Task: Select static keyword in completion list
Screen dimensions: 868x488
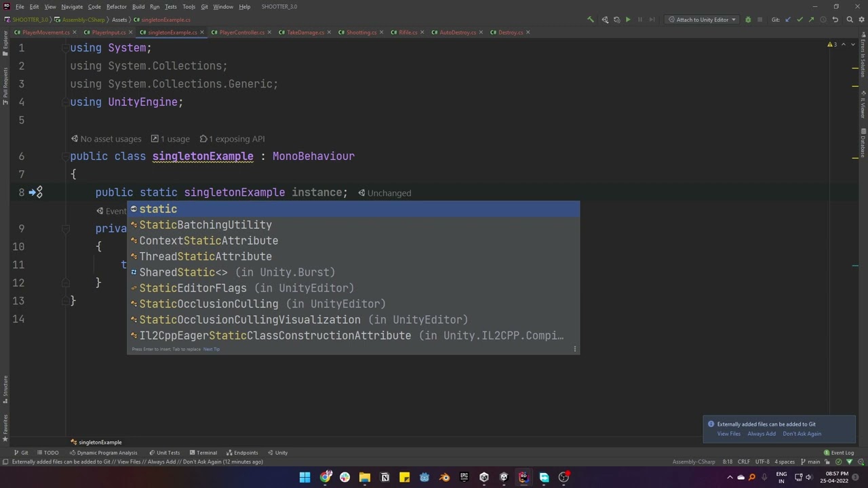Action: 353,209
